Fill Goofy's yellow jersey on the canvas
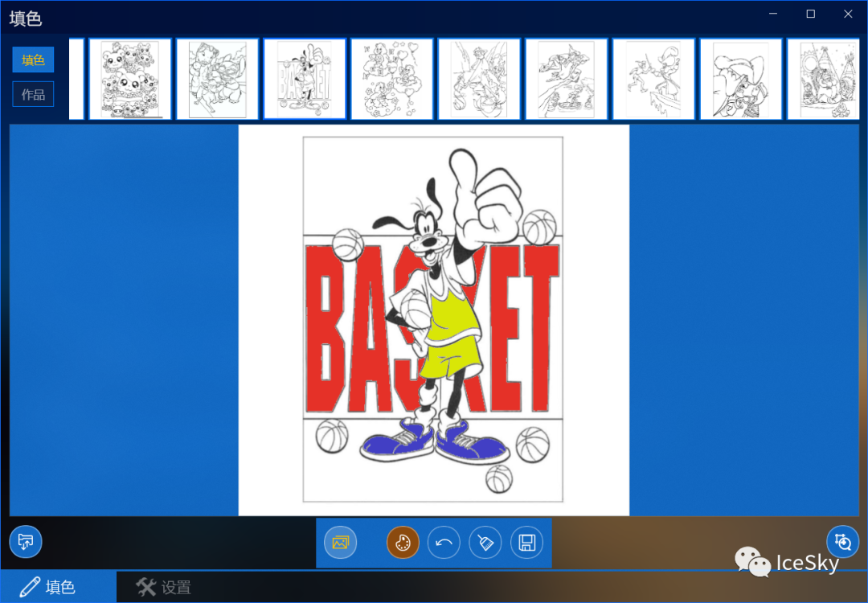Viewport: 868px width, 603px height. pos(454,316)
